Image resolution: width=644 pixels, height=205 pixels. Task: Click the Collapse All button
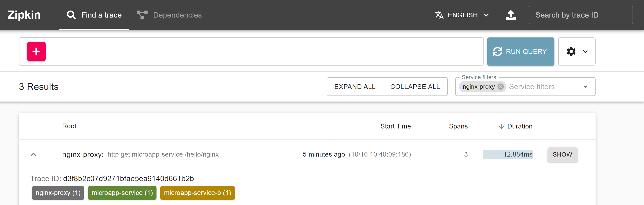click(x=415, y=87)
